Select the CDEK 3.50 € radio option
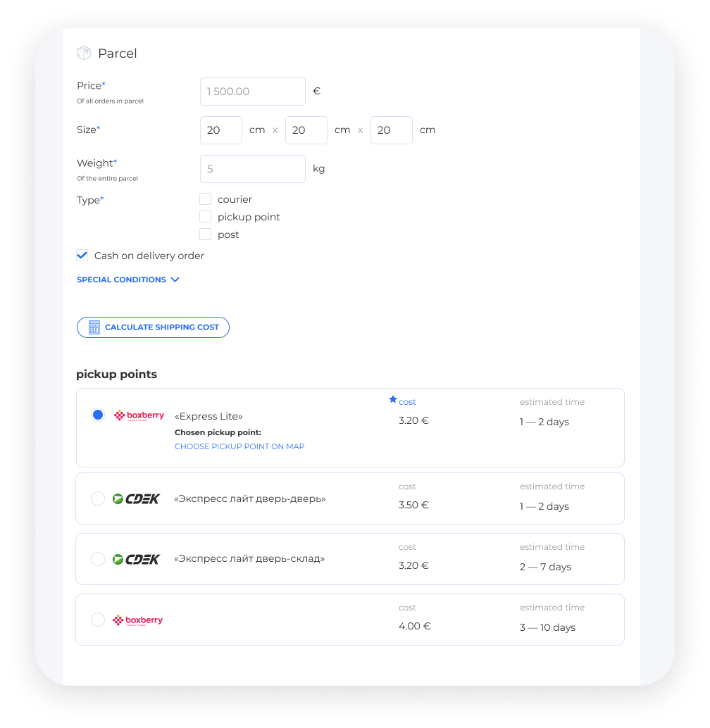This screenshot has width=710, height=728. 98,498
